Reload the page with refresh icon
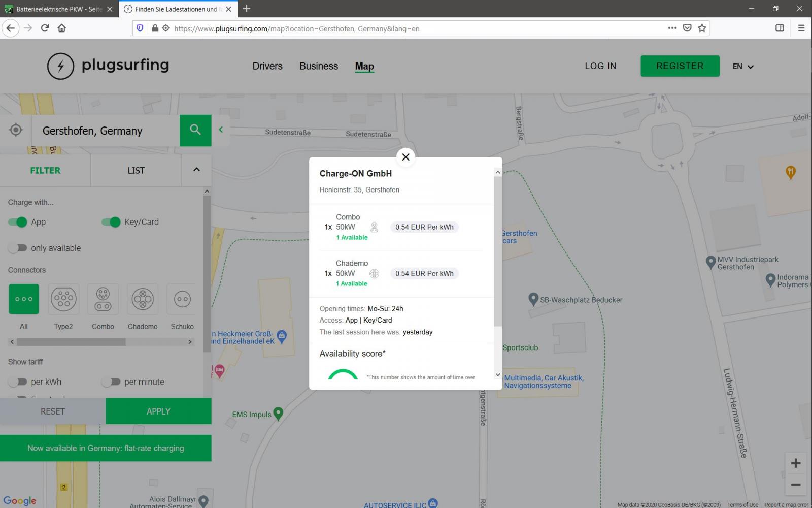This screenshot has width=812, height=508. 45,28
